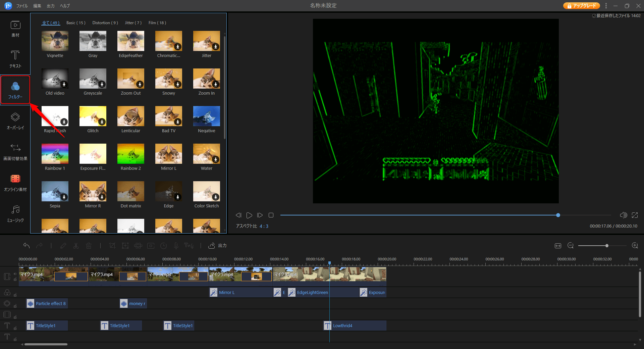
Task: Step forward one frame in preview
Action: [x=260, y=215]
